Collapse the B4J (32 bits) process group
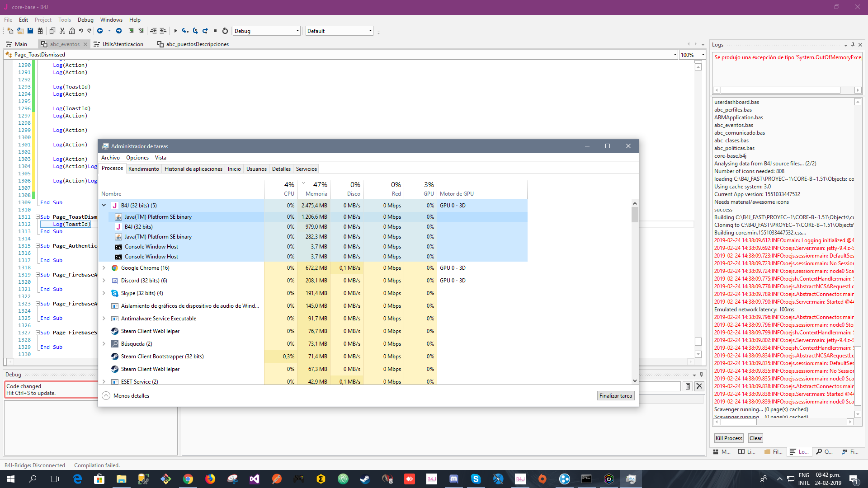The height and width of the screenshot is (488, 868). click(104, 205)
